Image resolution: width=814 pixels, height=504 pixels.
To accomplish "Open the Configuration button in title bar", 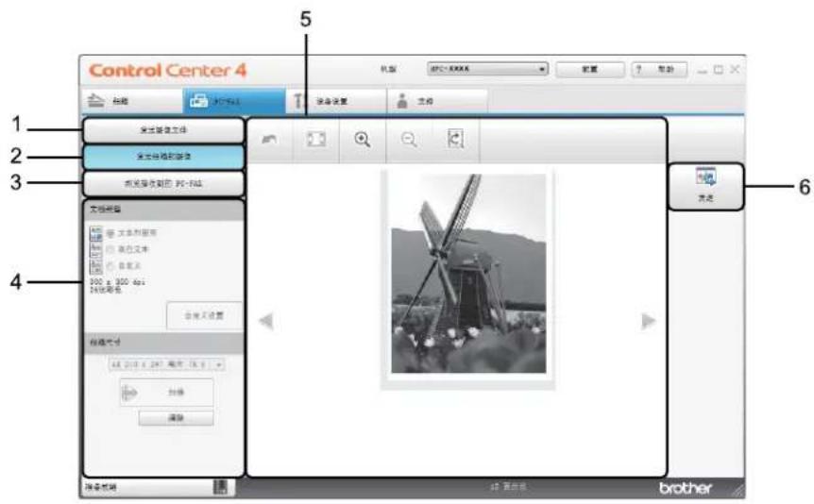I will click(590, 70).
